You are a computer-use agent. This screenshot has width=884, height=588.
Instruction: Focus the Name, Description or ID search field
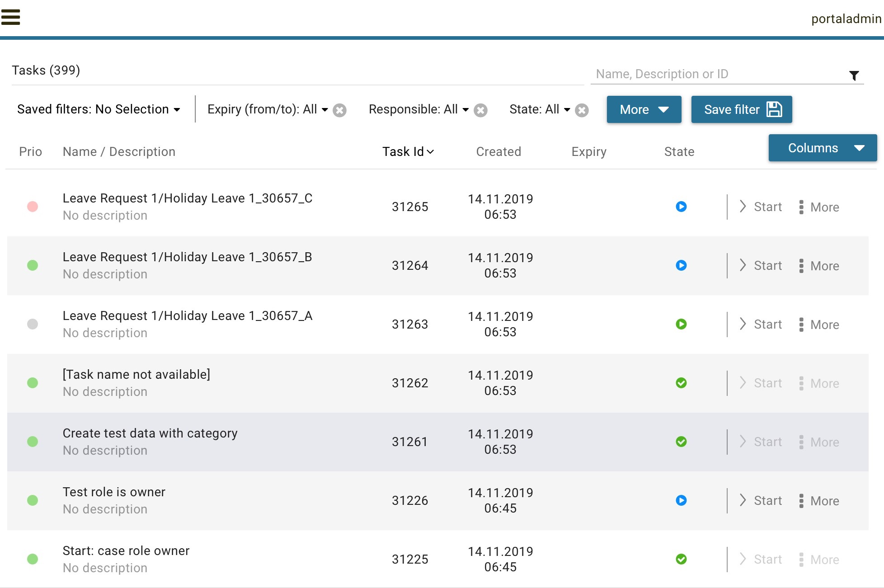coord(719,74)
